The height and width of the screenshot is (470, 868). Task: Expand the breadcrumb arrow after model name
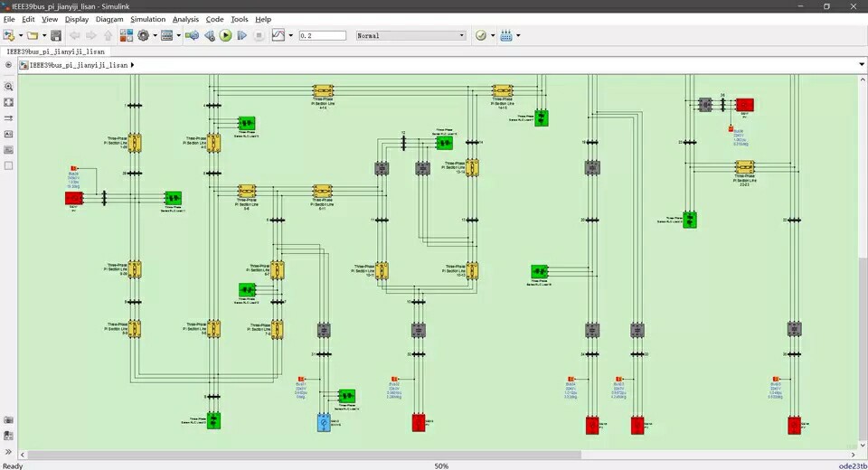pos(132,65)
